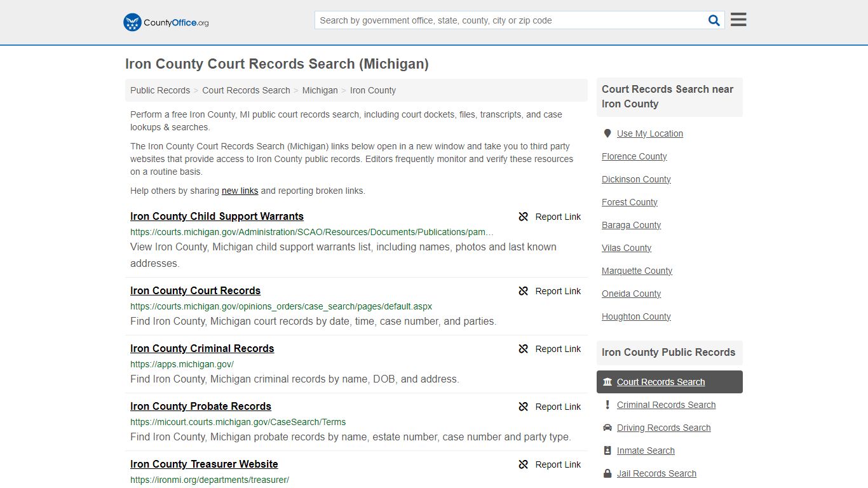This screenshot has height=488, width=868.
Task: Open the hamburger menu
Action: click(738, 20)
